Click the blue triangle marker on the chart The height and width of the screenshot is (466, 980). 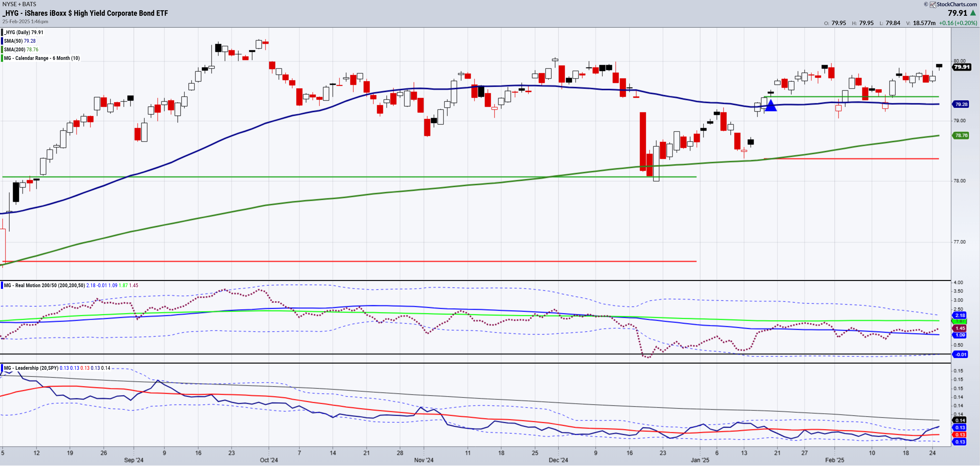pyautogui.click(x=770, y=105)
